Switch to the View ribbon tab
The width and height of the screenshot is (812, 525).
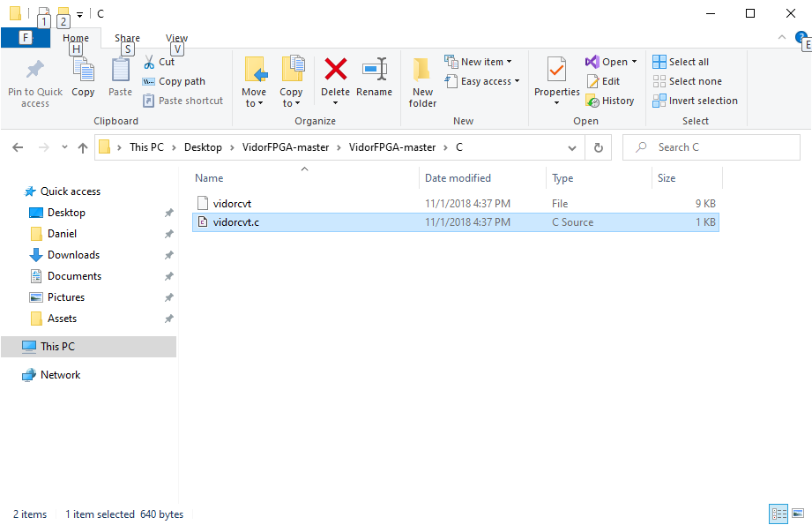pos(176,39)
